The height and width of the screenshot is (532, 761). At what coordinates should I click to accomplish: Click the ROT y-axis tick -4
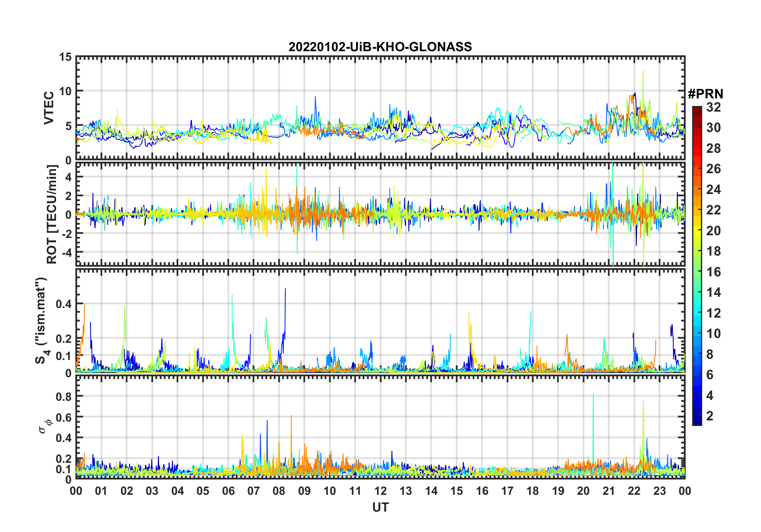(x=67, y=252)
